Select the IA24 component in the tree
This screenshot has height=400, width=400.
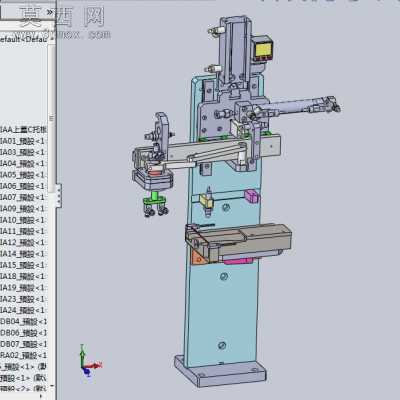click(x=23, y=310)
